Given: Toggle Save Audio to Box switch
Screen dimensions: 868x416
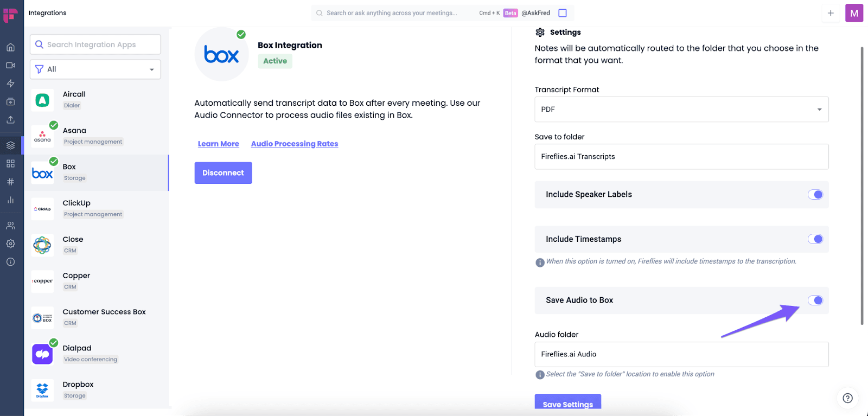Looking at the screenshot, I should click(x=815, y=300).
